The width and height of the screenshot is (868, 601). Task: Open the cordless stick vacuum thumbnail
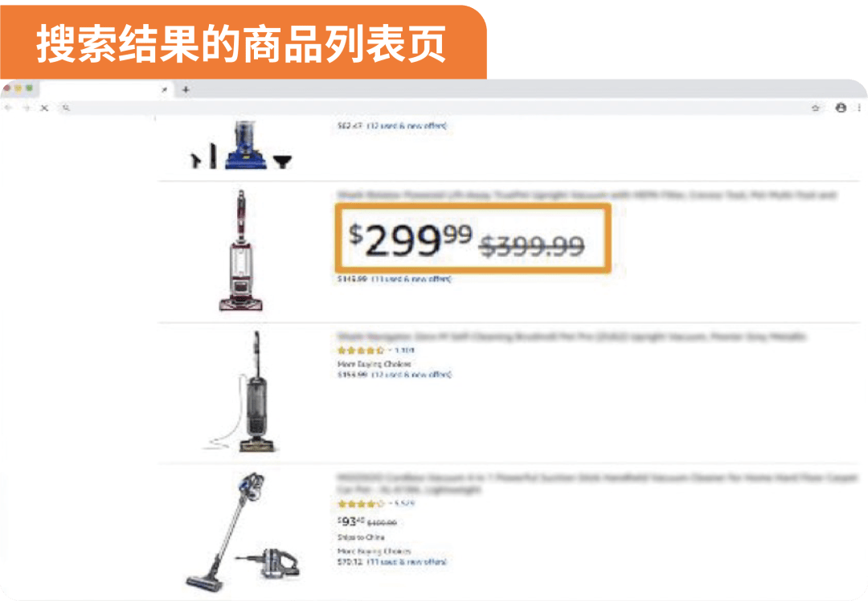click(243, 533)
